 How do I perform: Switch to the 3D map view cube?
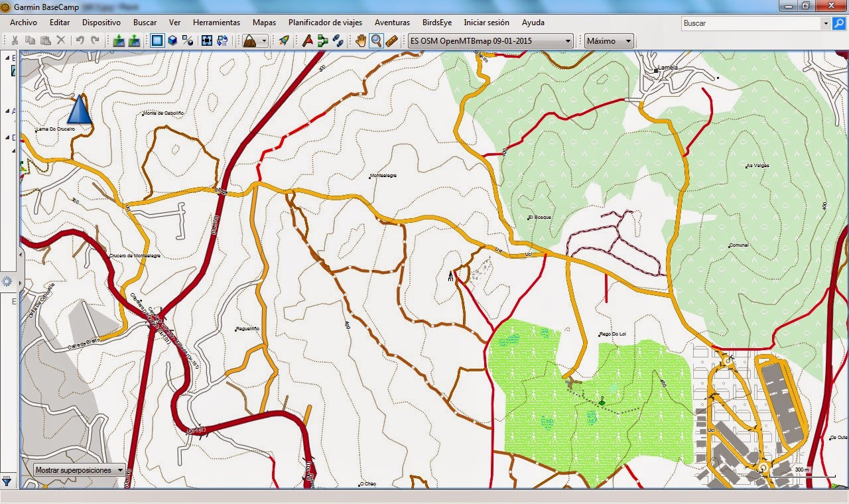pos(172,40)
